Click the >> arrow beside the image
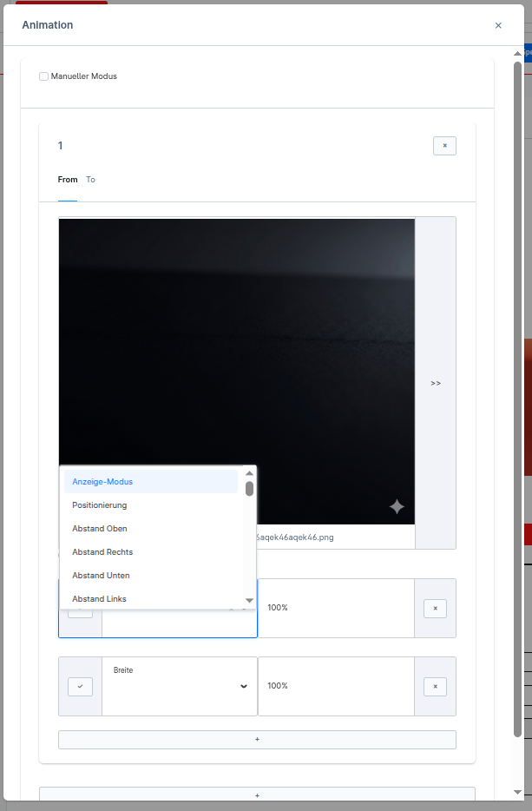This screenshot has height=811, width=532. 436,383
